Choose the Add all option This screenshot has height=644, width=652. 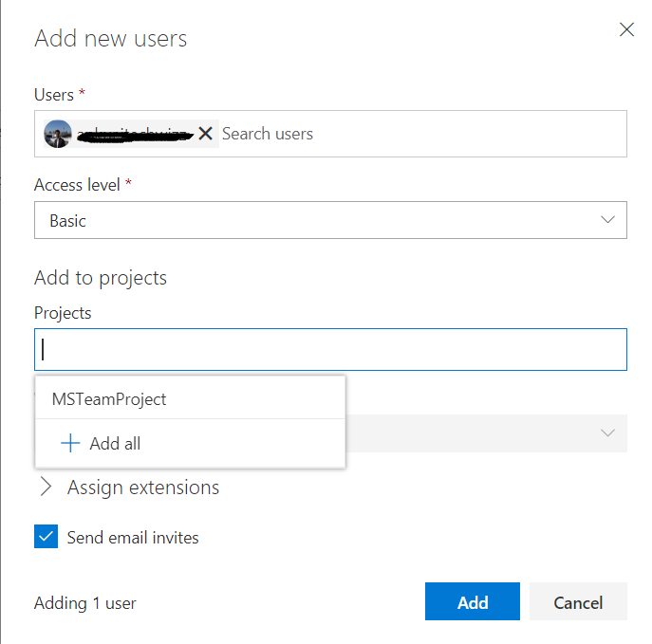click(115, 443)
